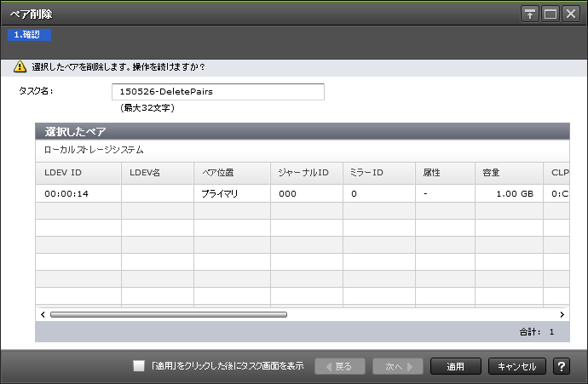Sort by LDEV ID column header
This screenshot has width=588, height=384.
click(x=78, y=173)
